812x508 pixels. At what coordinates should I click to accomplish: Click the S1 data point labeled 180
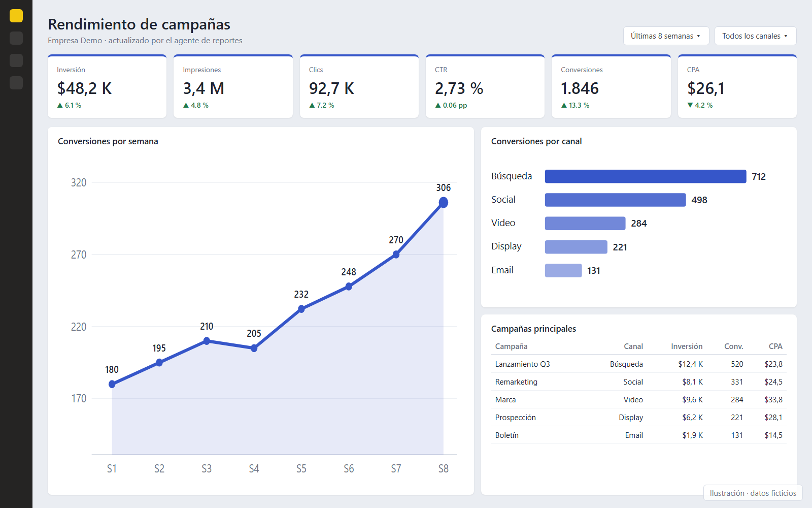pyautogui.click(x=112, y=384)
